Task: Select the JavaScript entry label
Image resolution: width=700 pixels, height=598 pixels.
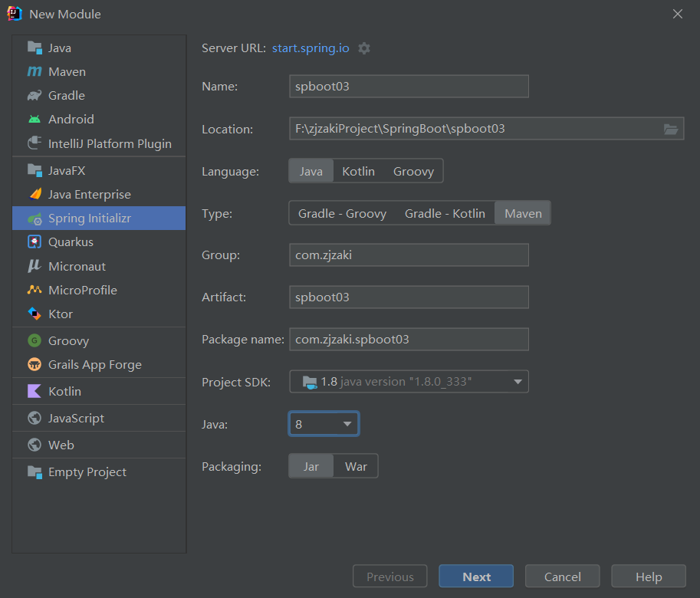Action: [x=76, y=418]
